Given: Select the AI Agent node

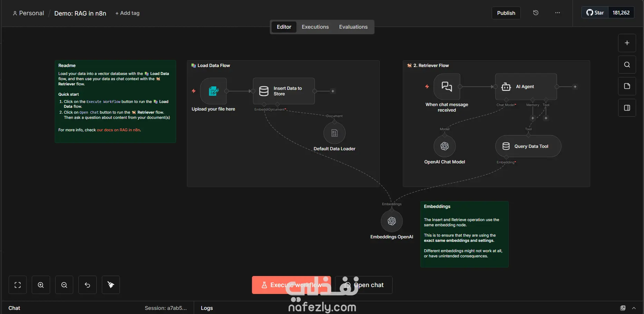Looking at the screenshot, I should pyautogui.click(x=526, y=87).
